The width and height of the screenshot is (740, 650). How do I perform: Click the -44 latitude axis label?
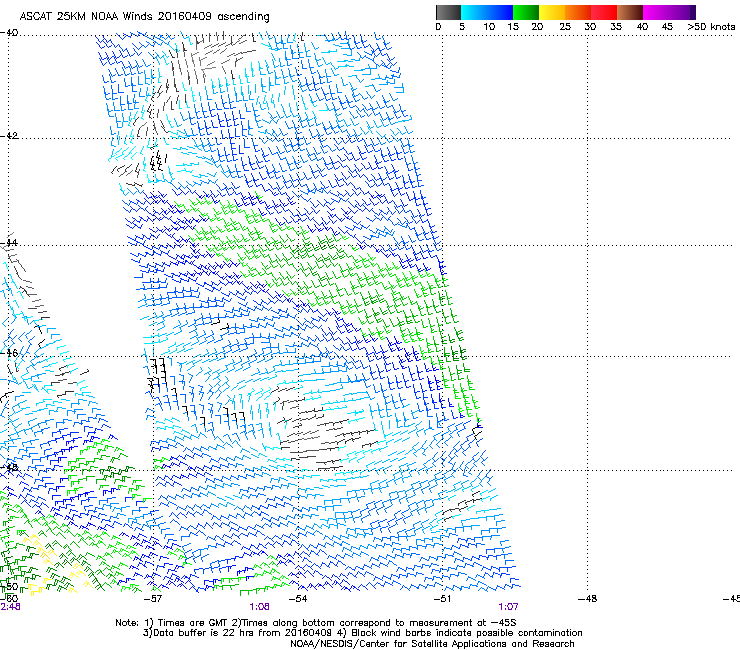tap(9, 243)
